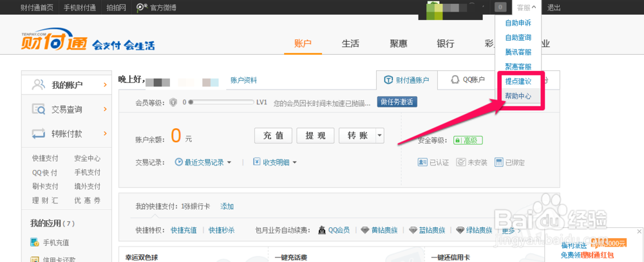This screenshot has height=262, width=644.
Task: Switch to the 银行 main tab
Action: pyautogui.click(x=445, y=44)
